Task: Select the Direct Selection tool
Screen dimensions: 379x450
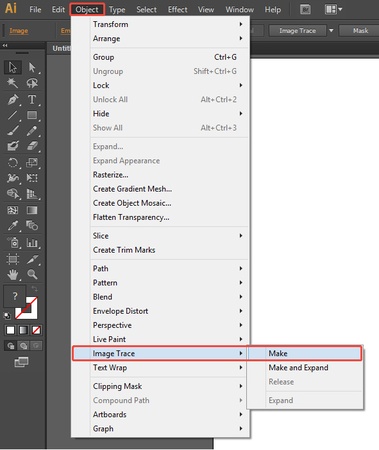Action: click(x=32, y=67)
